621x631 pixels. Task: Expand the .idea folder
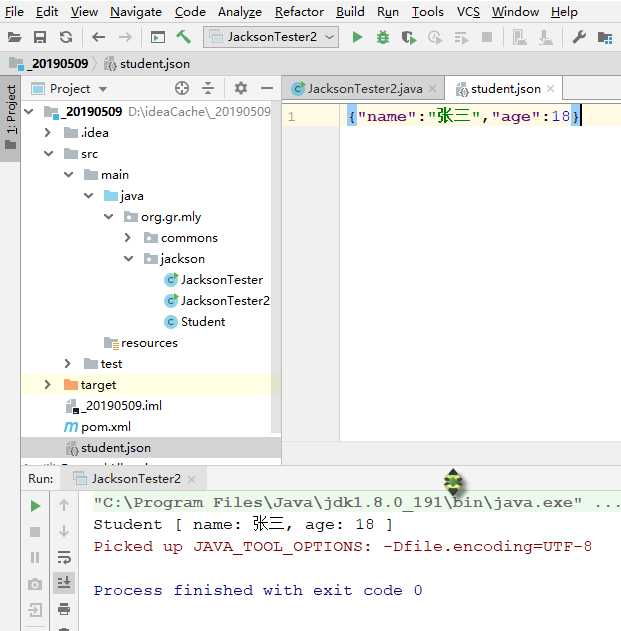tap(47, 132)
